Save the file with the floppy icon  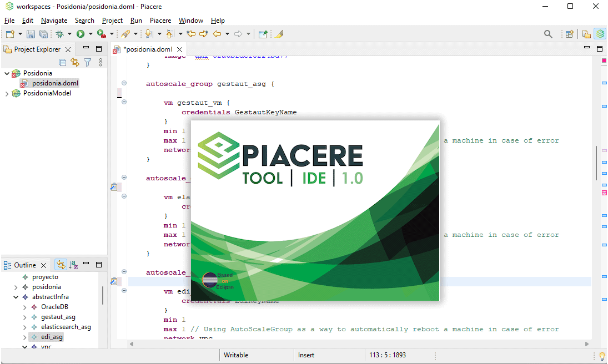(x=31, y=34)
